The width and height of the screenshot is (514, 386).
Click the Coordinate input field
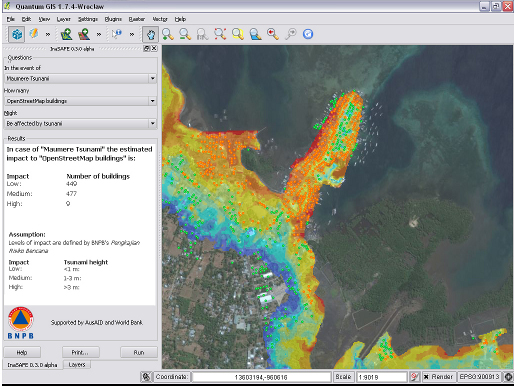click(x=261, y=377)
